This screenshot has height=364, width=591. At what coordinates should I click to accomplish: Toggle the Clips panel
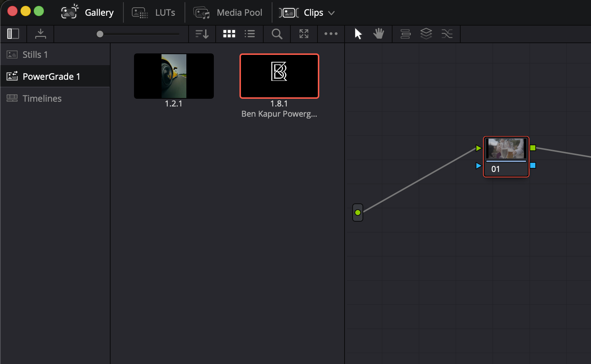306,12
